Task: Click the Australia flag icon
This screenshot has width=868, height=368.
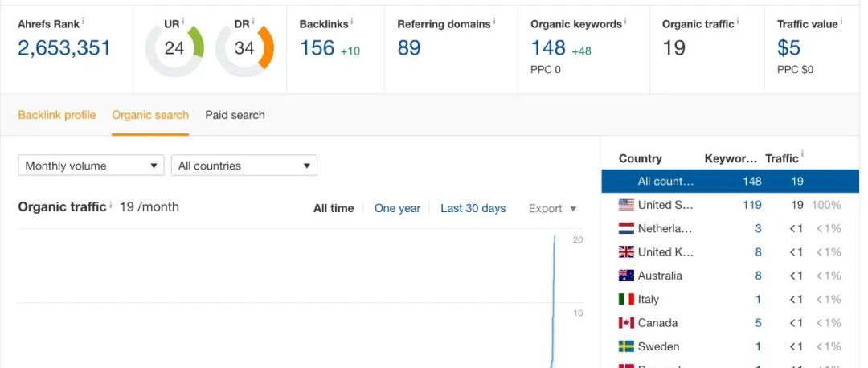Action: (x=626, y=276)
